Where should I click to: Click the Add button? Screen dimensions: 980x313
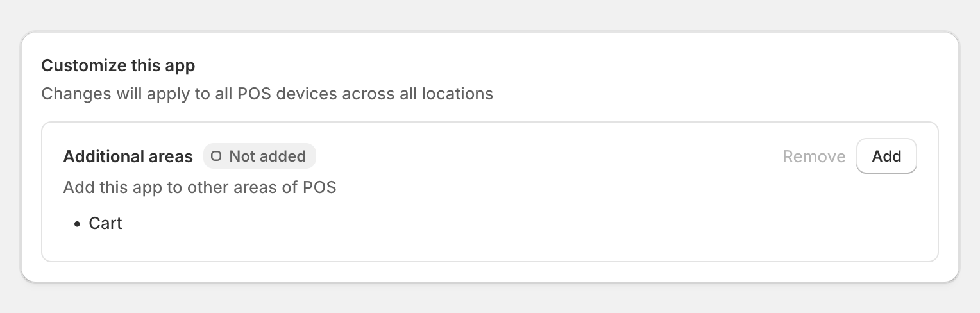[x=886, y=156]
